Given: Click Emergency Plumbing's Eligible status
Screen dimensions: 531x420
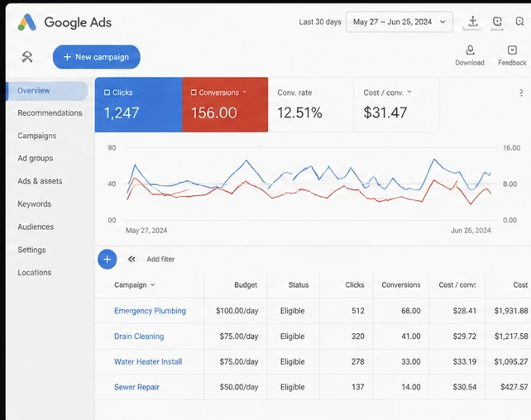Looking at the screenshot, I should pos(292,311).
